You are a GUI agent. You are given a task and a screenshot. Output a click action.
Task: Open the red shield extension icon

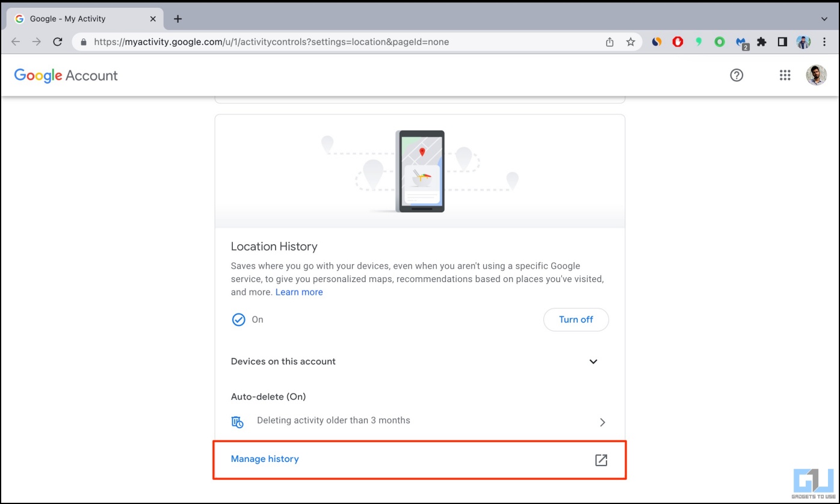click(678, 42)
